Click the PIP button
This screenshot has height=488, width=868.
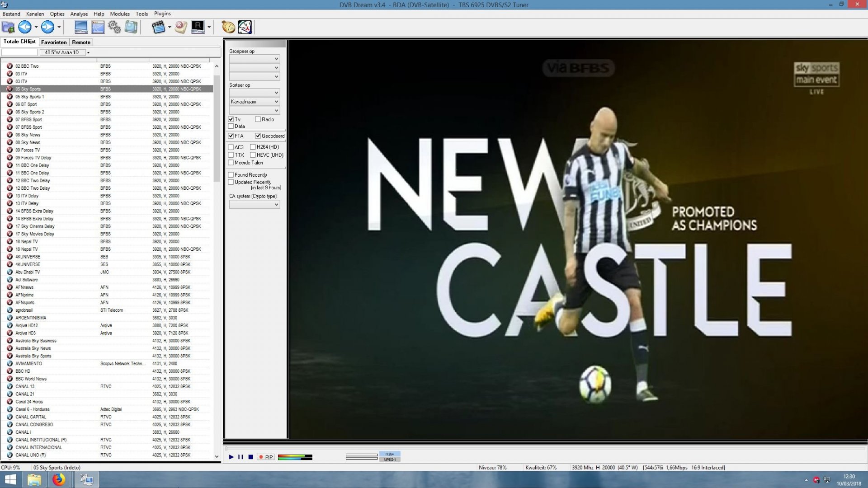click(266, 457)
